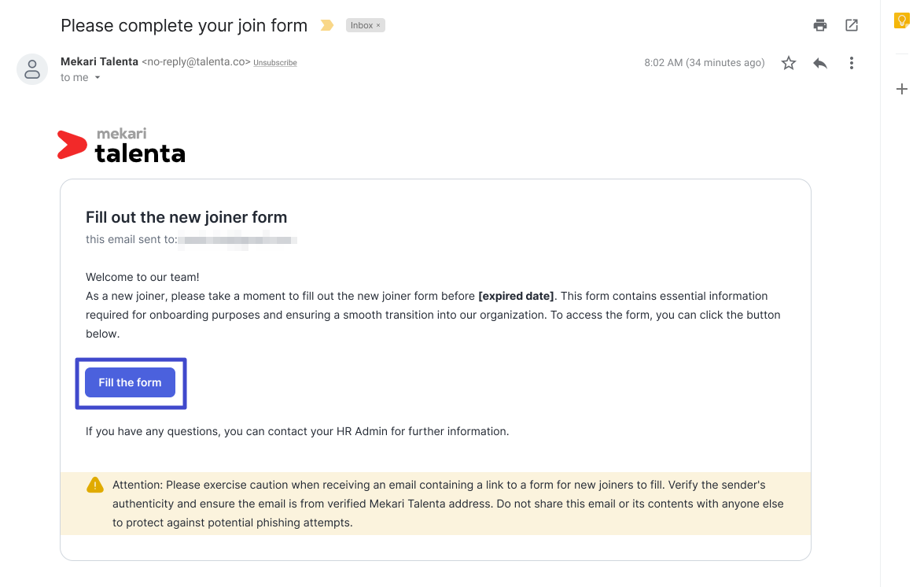Click the 'Please complete your join form' subject

(184, 26)
